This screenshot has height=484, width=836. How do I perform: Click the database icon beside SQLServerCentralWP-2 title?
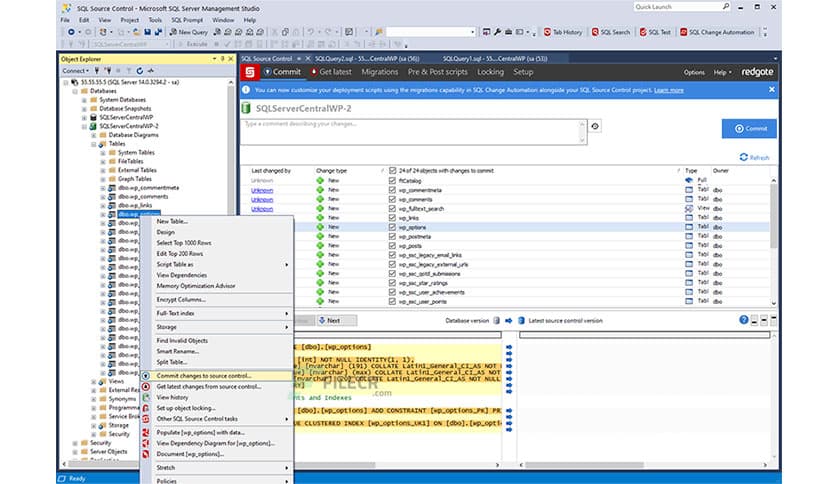click(246, 108)
